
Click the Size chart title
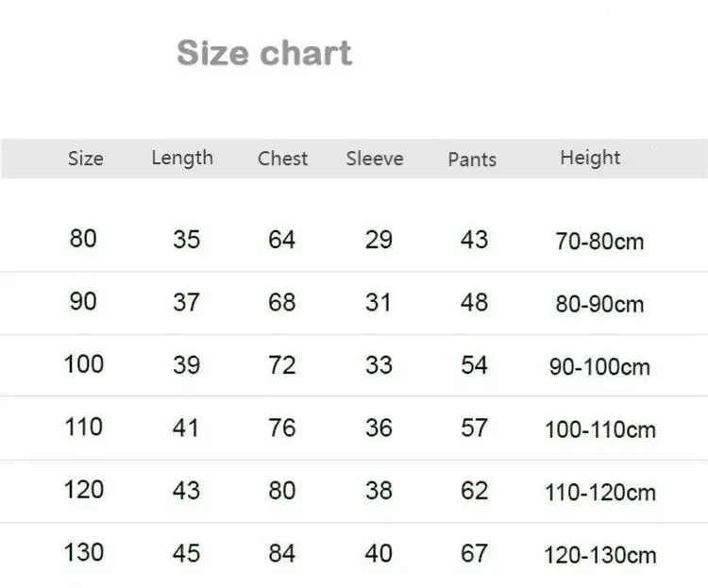(x=263, y=53)
